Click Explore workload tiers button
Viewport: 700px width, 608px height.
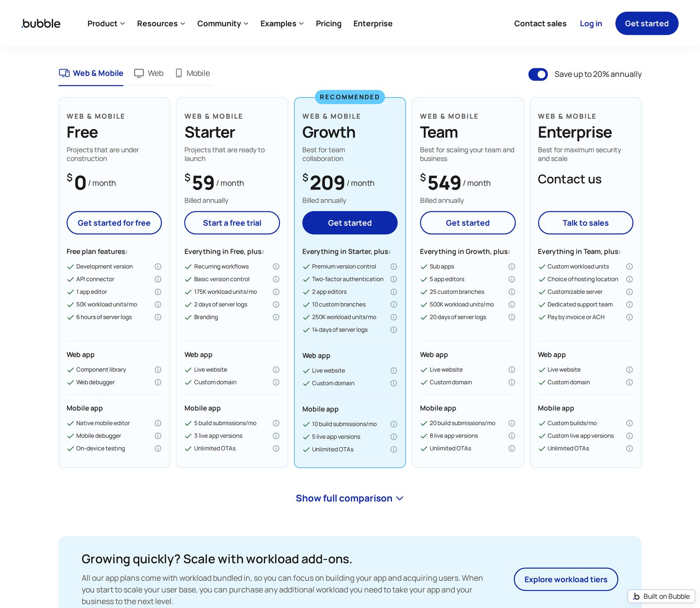566,580
